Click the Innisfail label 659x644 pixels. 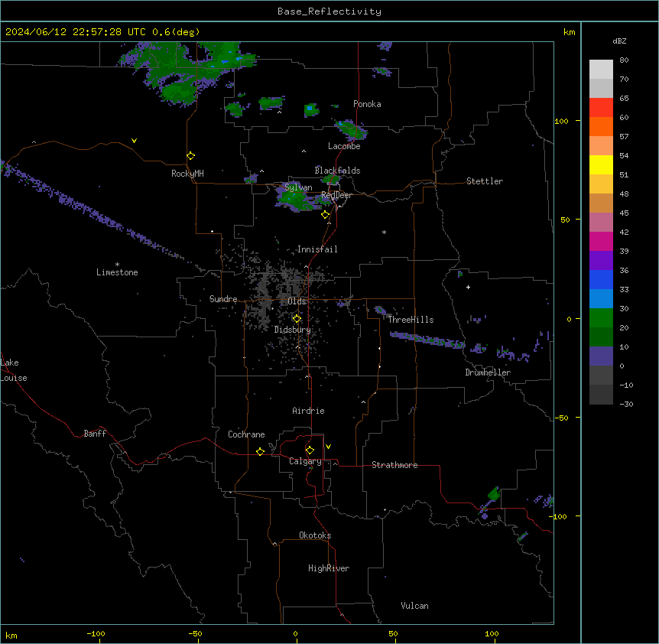(317, 249)
